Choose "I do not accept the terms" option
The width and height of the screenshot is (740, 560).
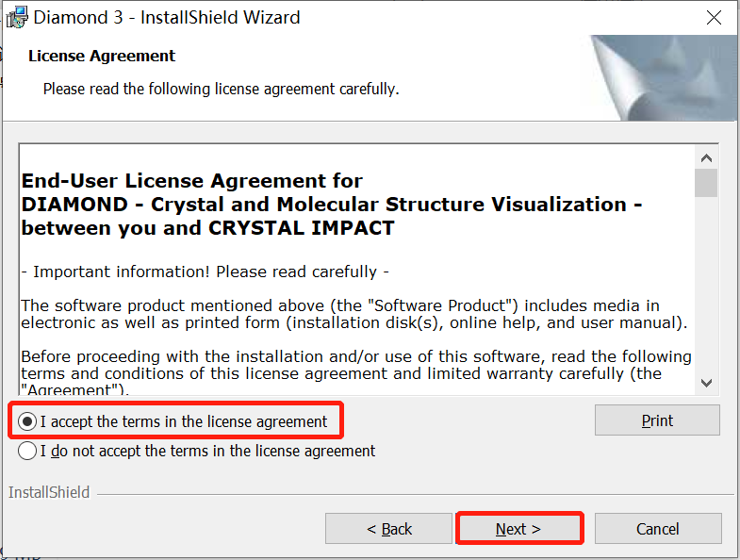(x=27, y=451)
